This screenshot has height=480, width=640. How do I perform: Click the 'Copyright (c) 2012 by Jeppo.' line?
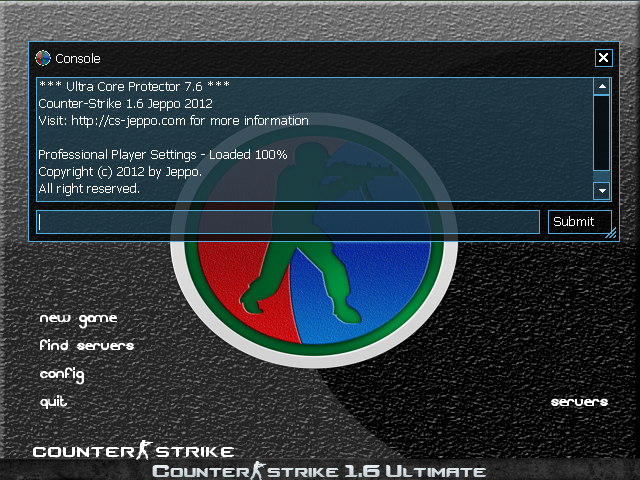pyautogui.click(x=120, y=172)
